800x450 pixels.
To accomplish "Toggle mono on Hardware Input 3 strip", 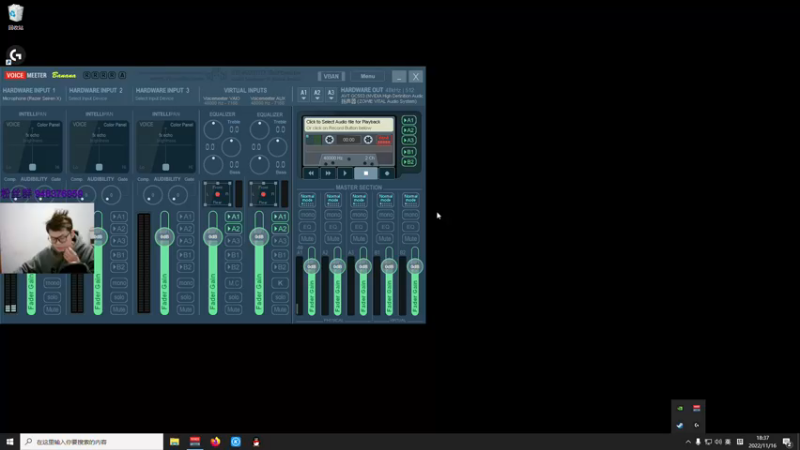I will (x=185, y=283).
